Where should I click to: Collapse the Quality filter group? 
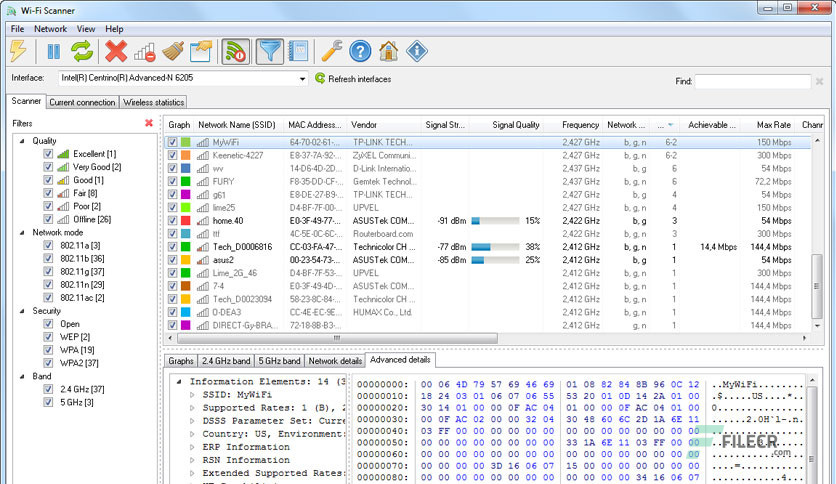pos(22,141)
